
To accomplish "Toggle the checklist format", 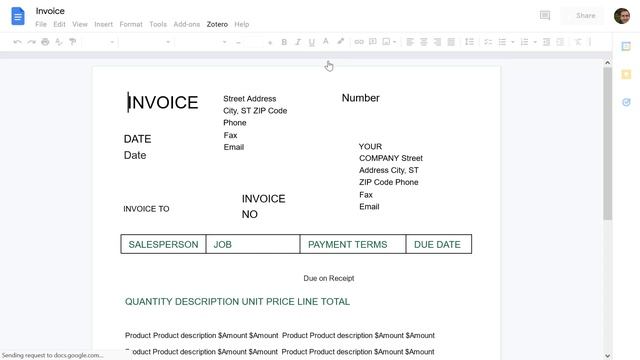I will point(488,42).
